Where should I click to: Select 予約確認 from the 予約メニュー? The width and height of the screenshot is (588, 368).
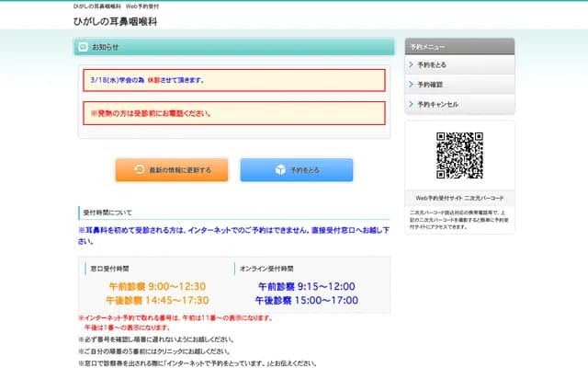[x=430, y=85]
